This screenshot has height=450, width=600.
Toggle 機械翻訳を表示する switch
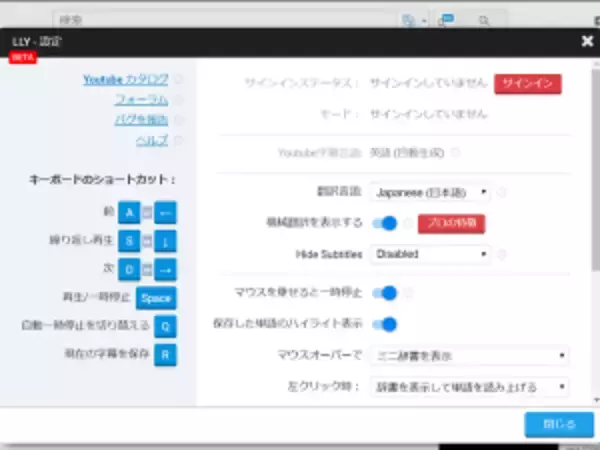[385, 223]
